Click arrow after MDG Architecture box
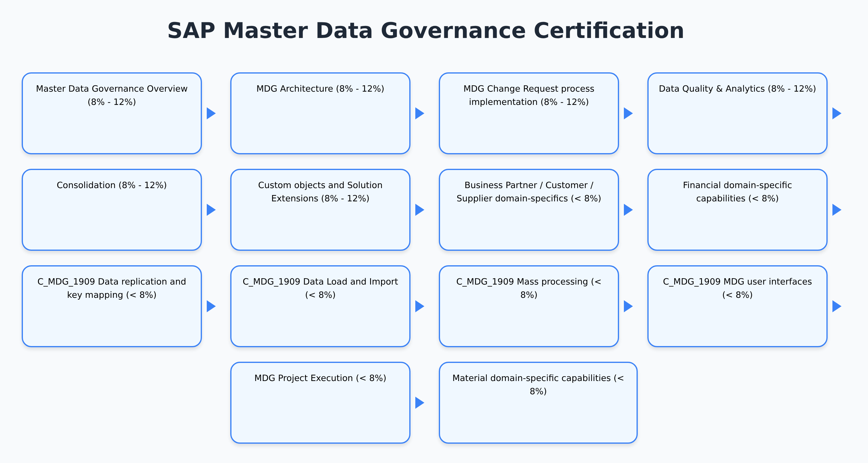The image size is (868, 463). point(419,113)
